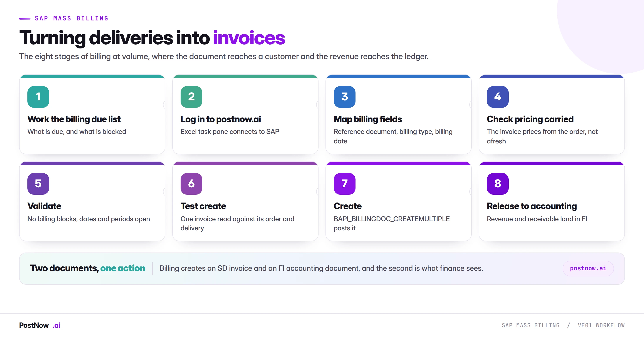
Task: Click 'What is due, and what is blocked'
Action: click(x=77, y=131)
